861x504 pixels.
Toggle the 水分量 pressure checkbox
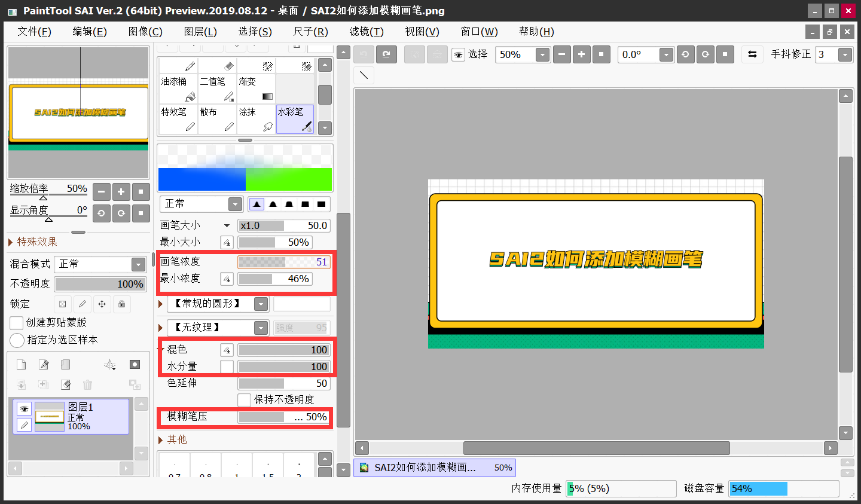227,366
